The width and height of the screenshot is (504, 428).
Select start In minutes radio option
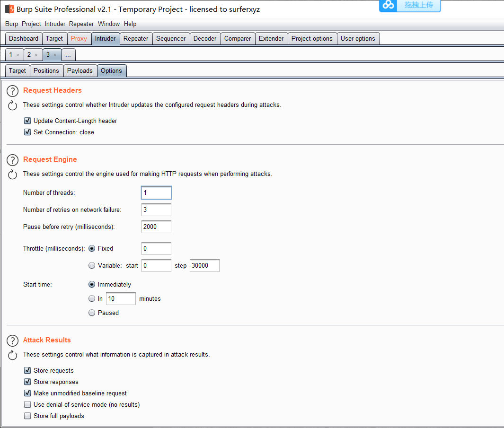tap(92, 298)
